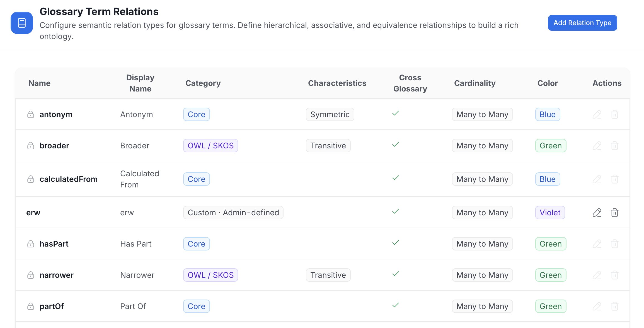644x328 pixels.
Task: Click the Characteristics column header
Action: [337, 83]
